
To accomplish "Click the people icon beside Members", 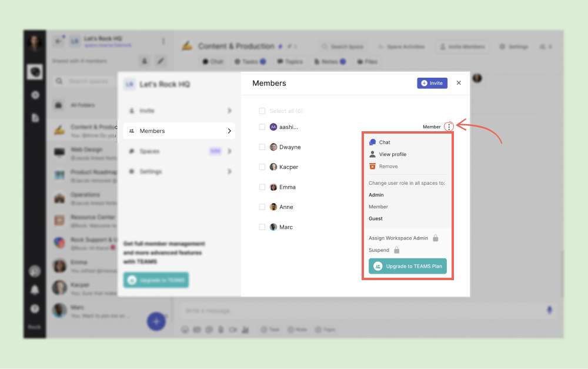I will coord(132,131).
